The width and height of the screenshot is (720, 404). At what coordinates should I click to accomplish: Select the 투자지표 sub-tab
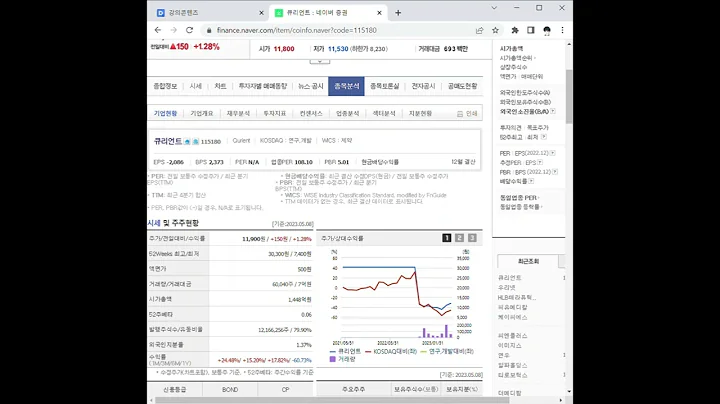click(x=275, y=113)
